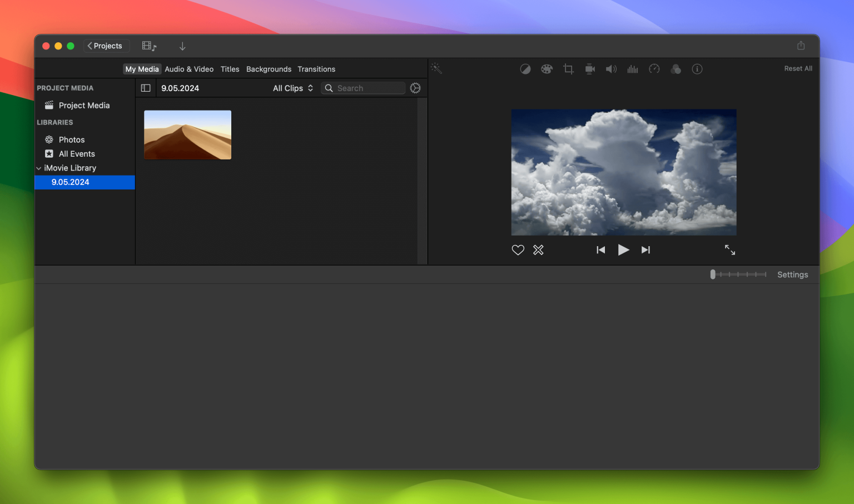Toggle the sidebar visibility

point(146,88)
